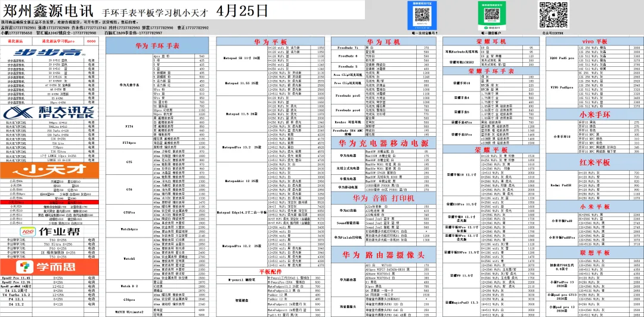The image size is (644, 317).
Task: Click the FIT4 model cell
Action: coord(129,127)
